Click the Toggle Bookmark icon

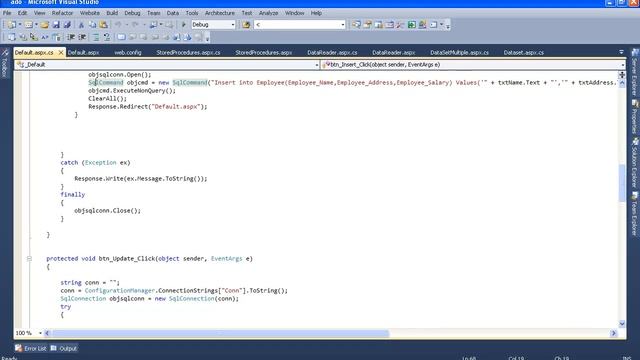point(121,38)
